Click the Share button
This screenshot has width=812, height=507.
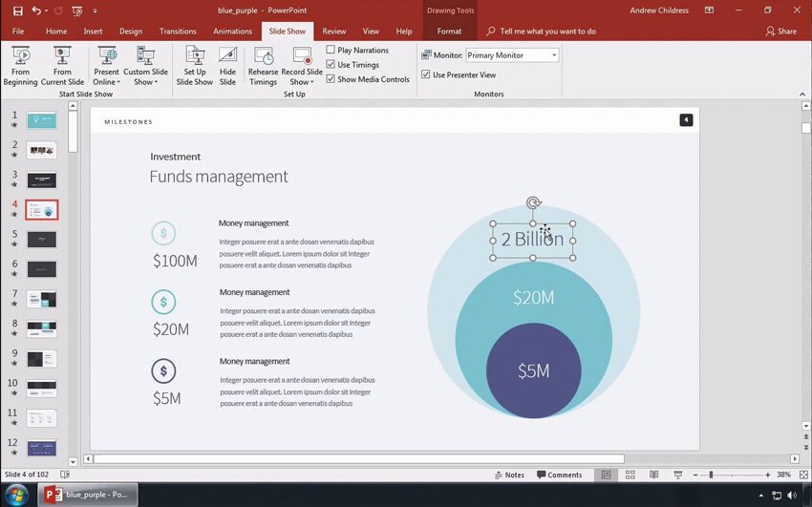pyautogui.click(x=780, y=32)
